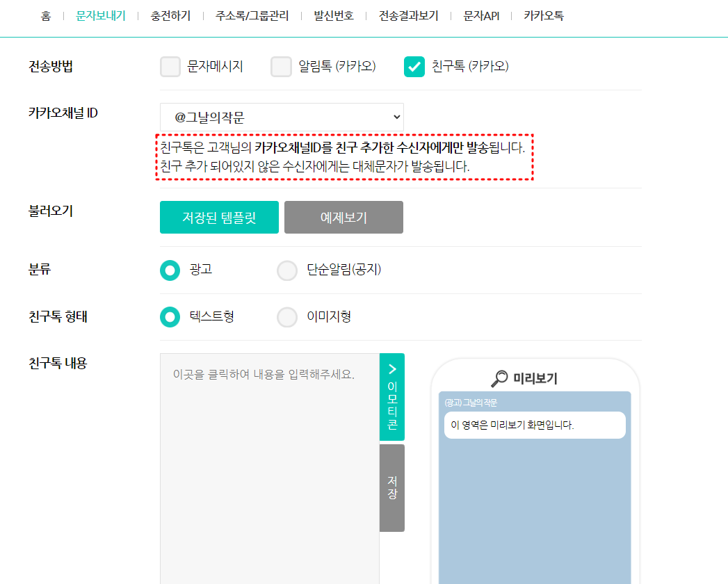Viewport: 728px width, 584px height.
Task: Click the gray 저장 side button
Action: click(392, 488)
